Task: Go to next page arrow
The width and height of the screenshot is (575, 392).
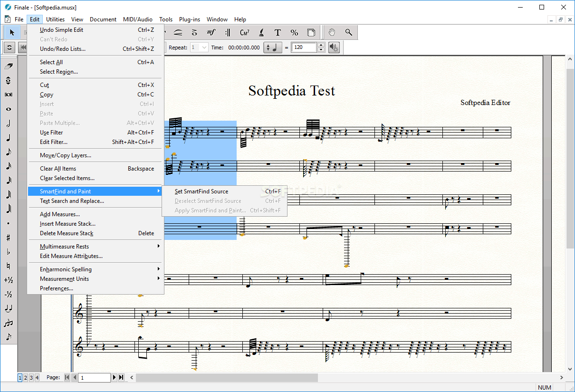Action: (114, 378)
